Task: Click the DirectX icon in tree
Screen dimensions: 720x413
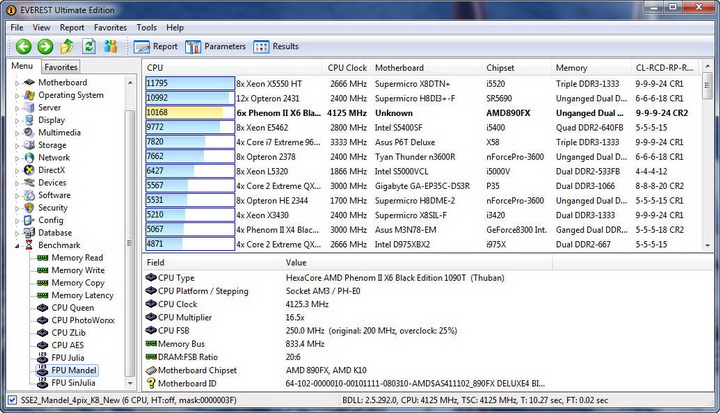Action: [29, 170]
